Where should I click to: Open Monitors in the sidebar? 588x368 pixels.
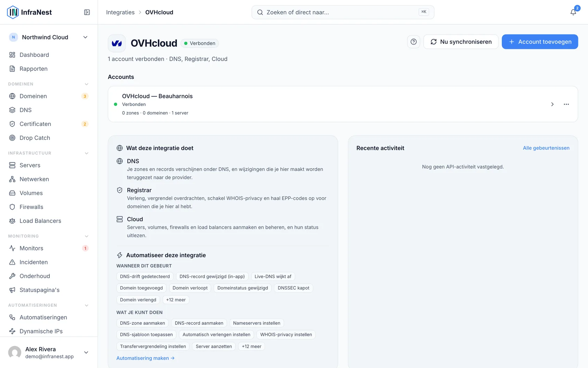coord(49,248)
